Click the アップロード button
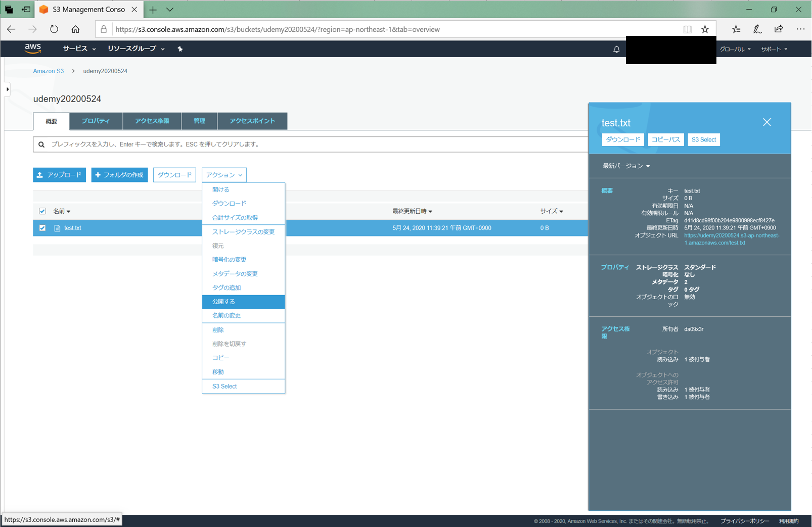 pos(60,175)
